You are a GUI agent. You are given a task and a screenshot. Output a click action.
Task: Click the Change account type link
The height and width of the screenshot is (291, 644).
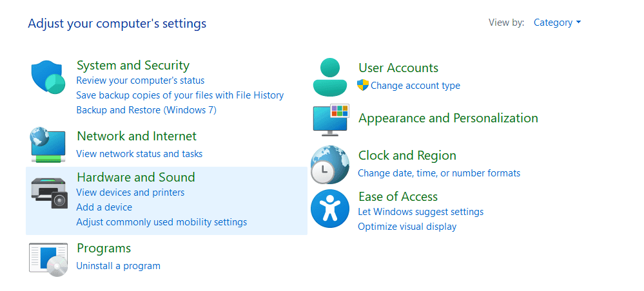(415, 86)
